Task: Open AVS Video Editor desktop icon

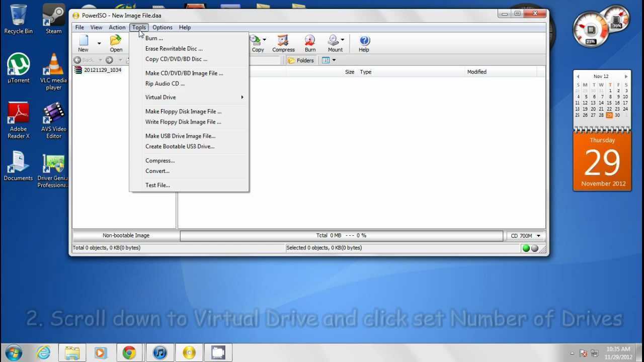Action: (x=54, y=121)
